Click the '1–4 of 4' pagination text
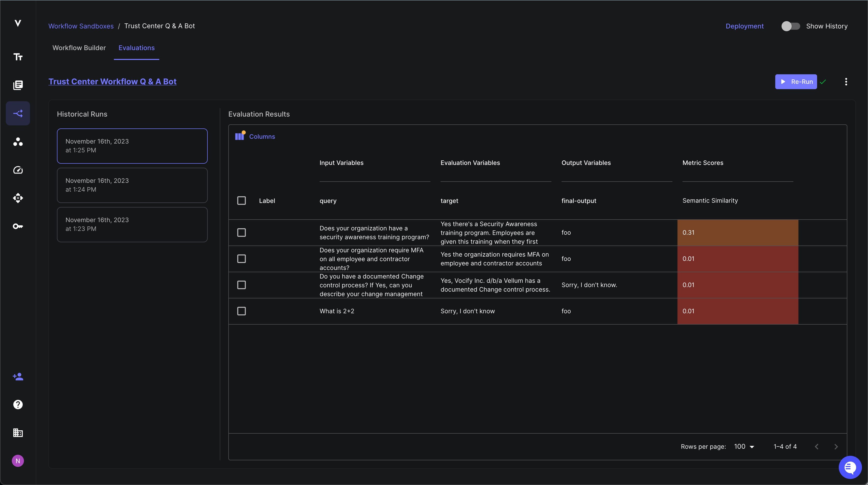 tap(785, 447)
